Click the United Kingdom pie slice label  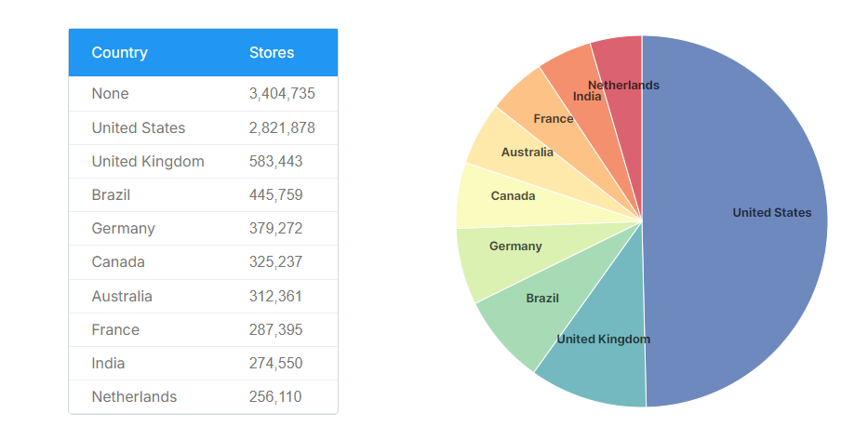tap(604, 340)
